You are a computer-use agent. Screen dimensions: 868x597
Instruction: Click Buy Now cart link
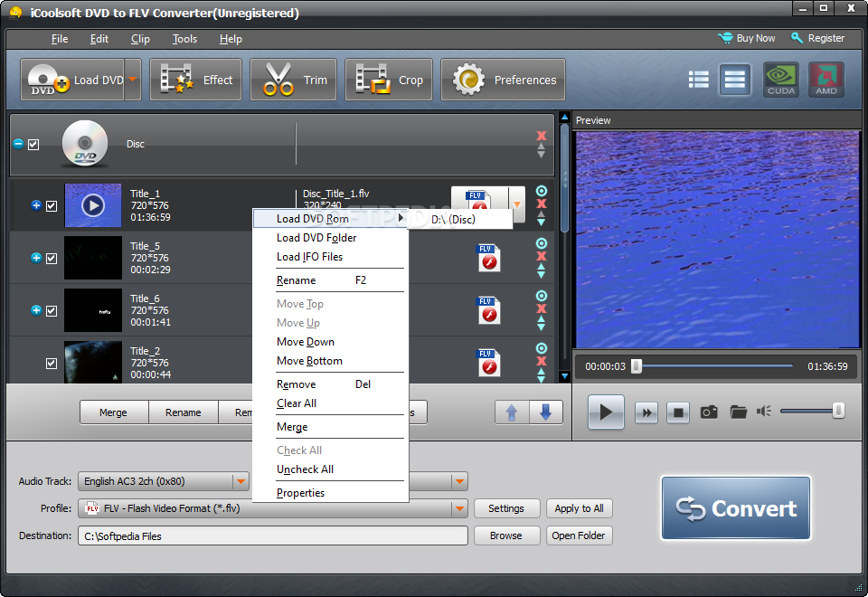(x=747, y=38)
